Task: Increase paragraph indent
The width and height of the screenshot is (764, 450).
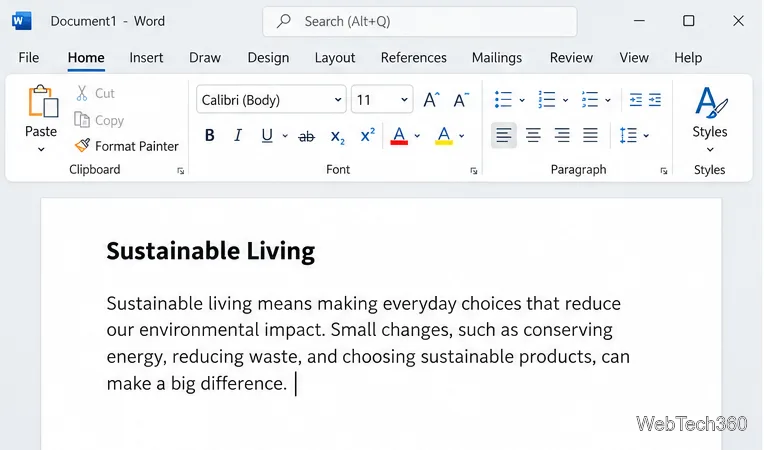Action: [x=655, y=100]
